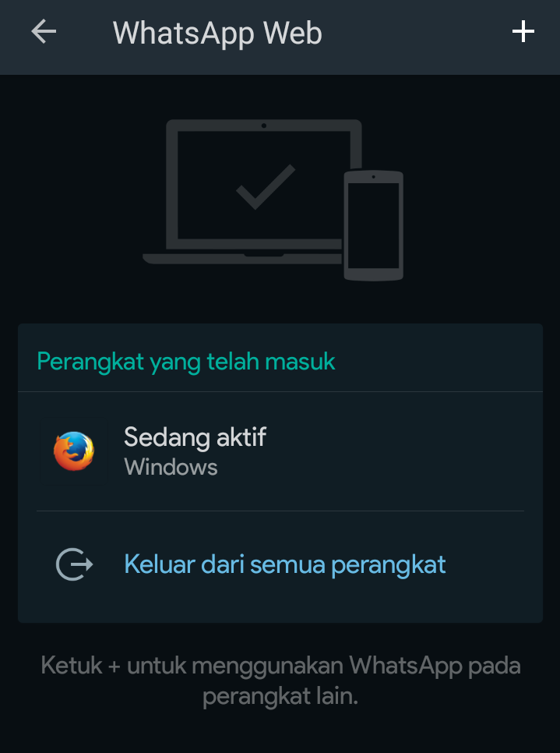560x753 pixels.
Task: Go back using the arrow icon
Action: click(x=44, y=32)
